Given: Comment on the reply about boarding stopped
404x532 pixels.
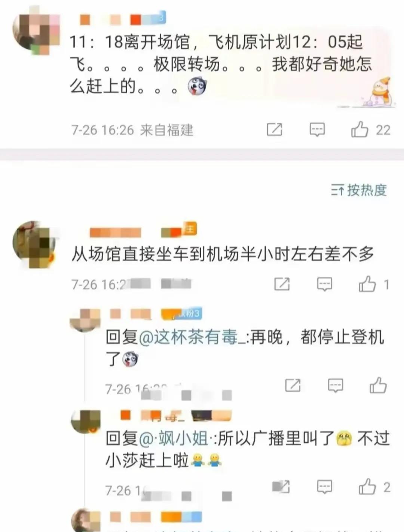Looking at the screenshot, I should (335, 385).
